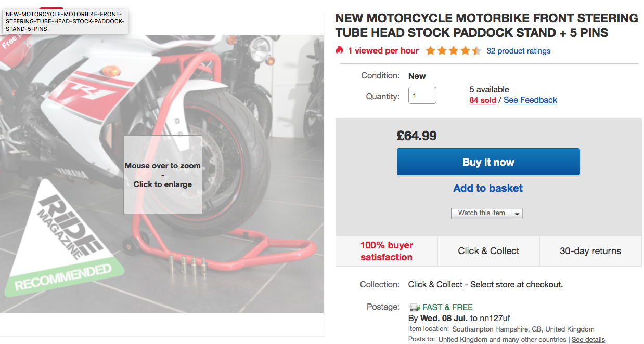644x344 pixels.
Task: Select the 100% buyer satisfaction tab
Action: pos(387,251)
